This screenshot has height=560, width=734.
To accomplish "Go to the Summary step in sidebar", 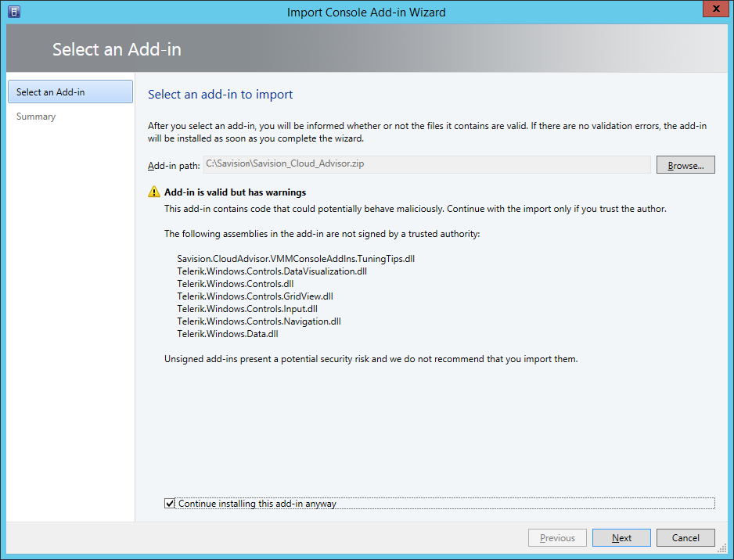I will tap(36, 117).
